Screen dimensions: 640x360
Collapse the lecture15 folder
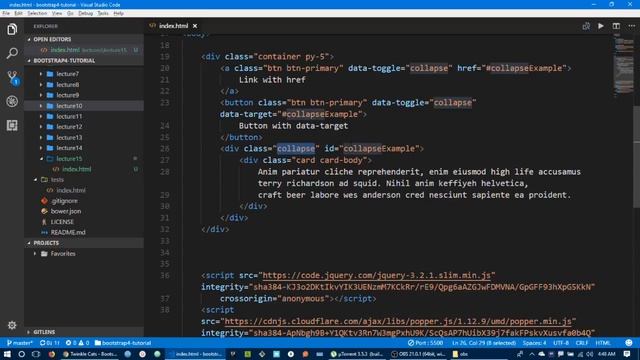[x=84, y=158]
